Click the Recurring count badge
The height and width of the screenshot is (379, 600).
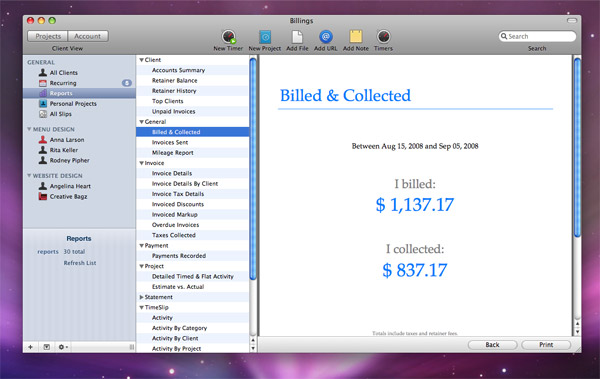click(x=127, y=83)
